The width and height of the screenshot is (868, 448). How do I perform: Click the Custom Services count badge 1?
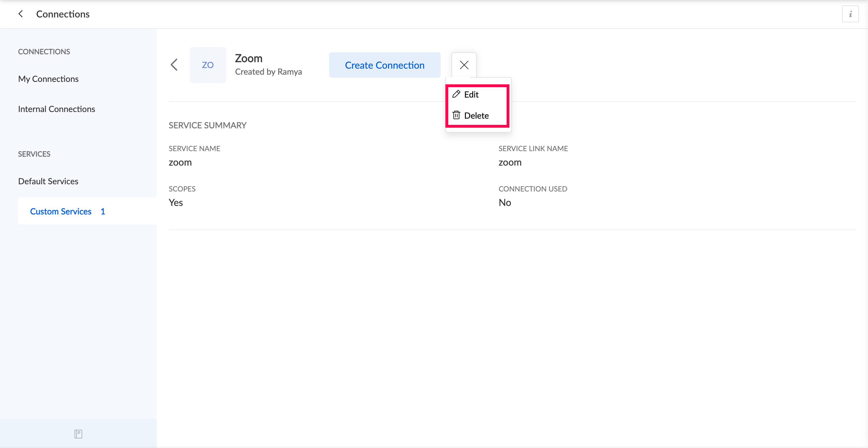point(103,211)
